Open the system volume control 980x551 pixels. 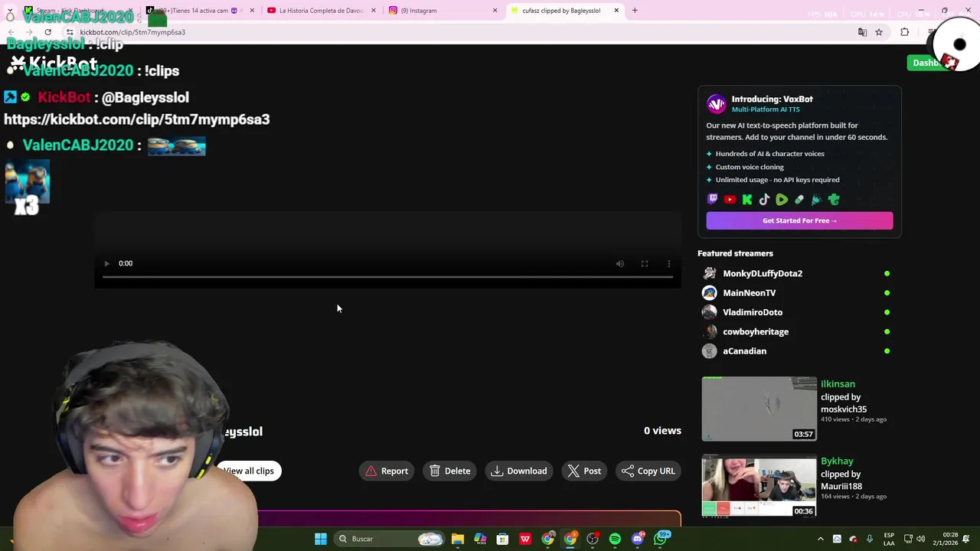[x=921, y=539]
